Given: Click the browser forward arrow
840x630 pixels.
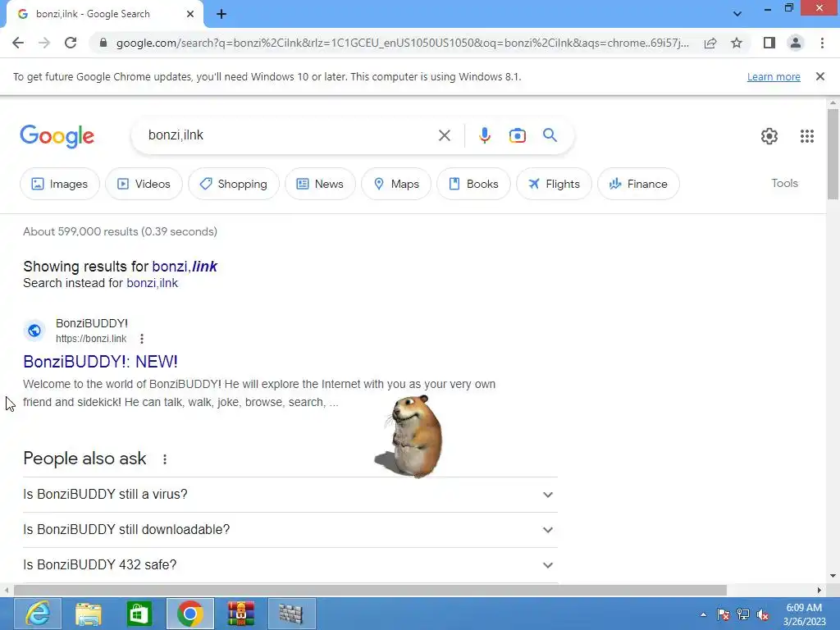Looking at the screenshot, I should pos(44,43).
